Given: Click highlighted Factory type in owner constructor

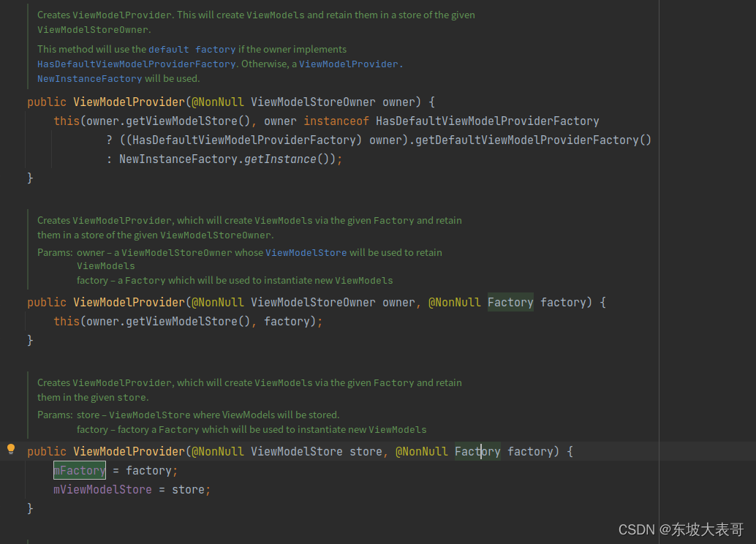Looking at the screenshot, I should click(x=510, y=303).
